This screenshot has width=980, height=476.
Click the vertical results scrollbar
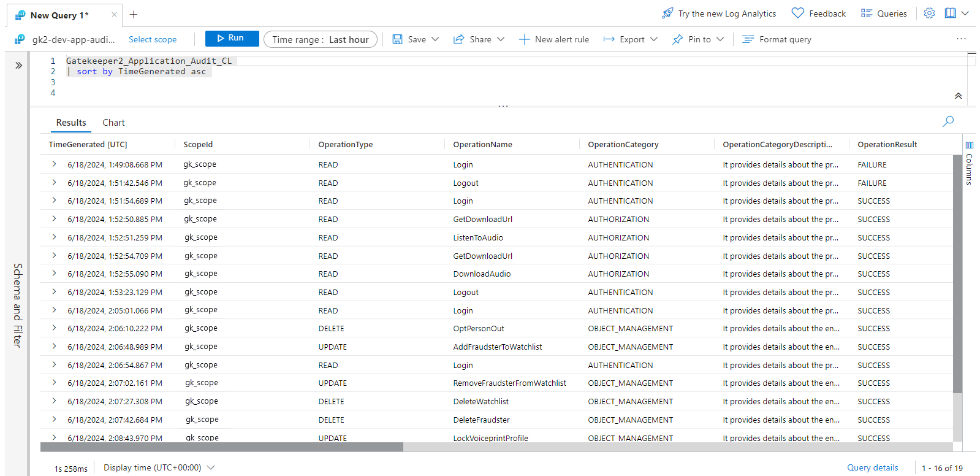(957, 273)
